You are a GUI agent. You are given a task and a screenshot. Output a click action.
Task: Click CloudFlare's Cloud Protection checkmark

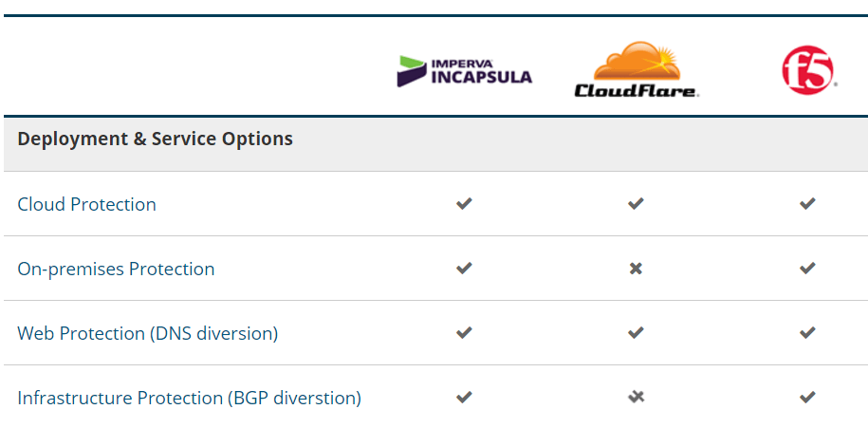click(636, 203)
